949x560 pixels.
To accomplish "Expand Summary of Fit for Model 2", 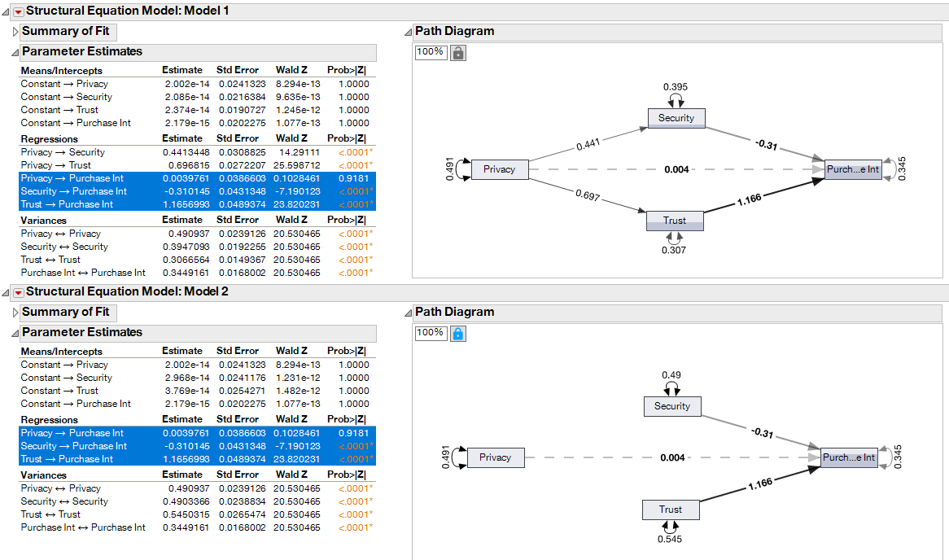I will pos(15,313).
